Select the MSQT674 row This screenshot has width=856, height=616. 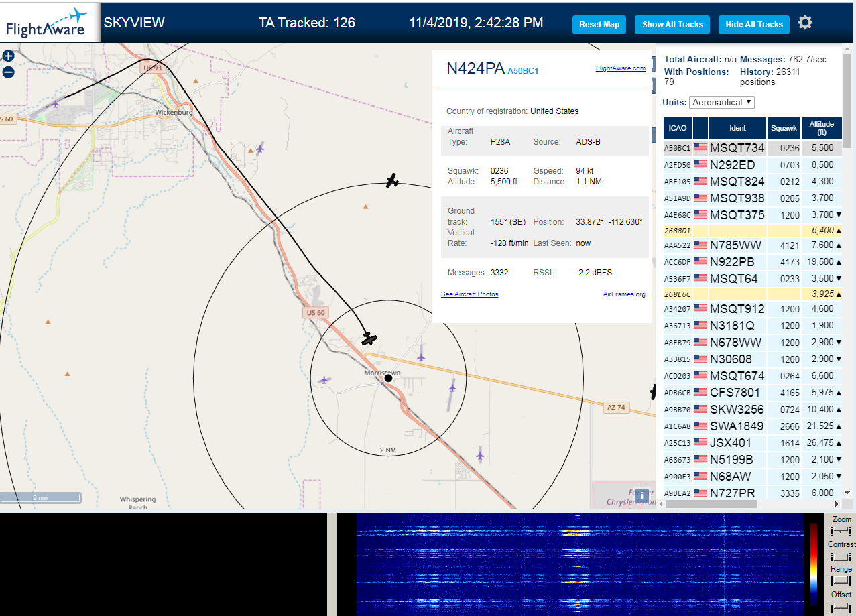pos(753,375)
